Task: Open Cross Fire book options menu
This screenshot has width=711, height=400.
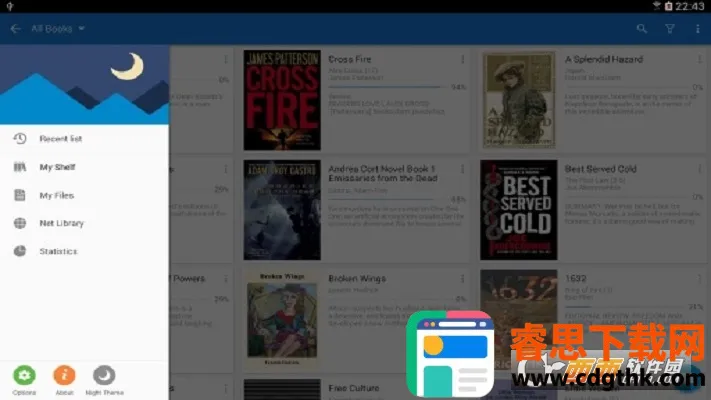Action: click(462, 60)
